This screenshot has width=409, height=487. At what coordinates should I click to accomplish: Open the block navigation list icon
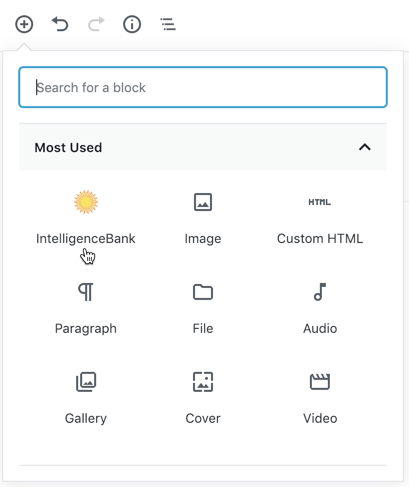[x=168, y=24]
